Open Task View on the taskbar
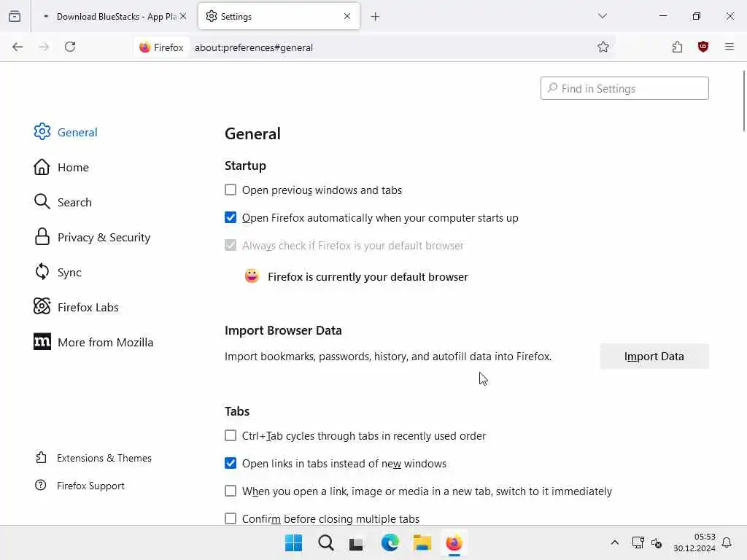The width and height of the screenshot is (747, 560). tap(356, 543)
